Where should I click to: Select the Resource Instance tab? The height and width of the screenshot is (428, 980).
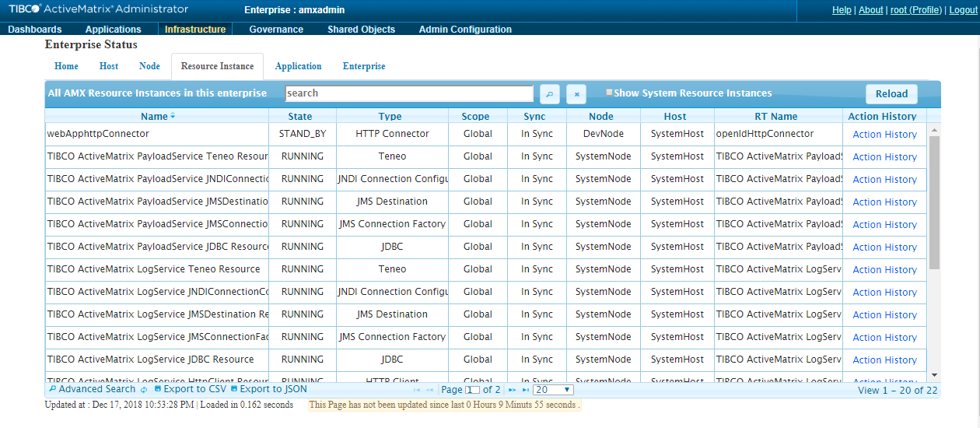[x=217, y=66]
